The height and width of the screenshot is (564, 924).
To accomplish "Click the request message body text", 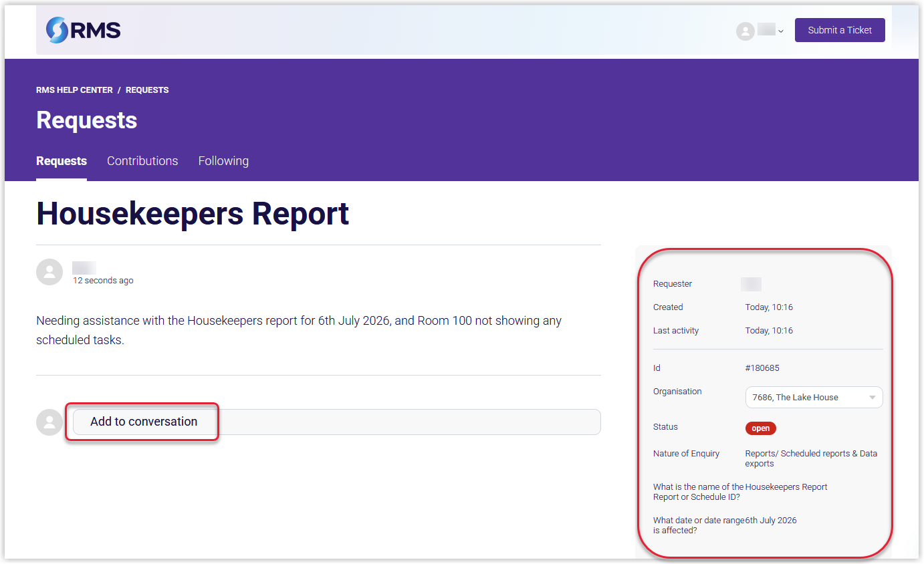I will tap(299, 330).
